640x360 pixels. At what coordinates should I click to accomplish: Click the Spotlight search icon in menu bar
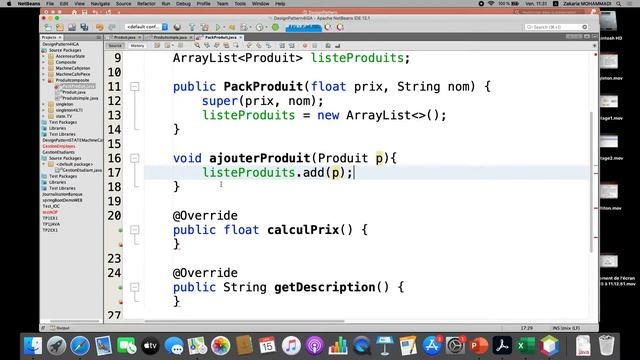pos(619,4)
